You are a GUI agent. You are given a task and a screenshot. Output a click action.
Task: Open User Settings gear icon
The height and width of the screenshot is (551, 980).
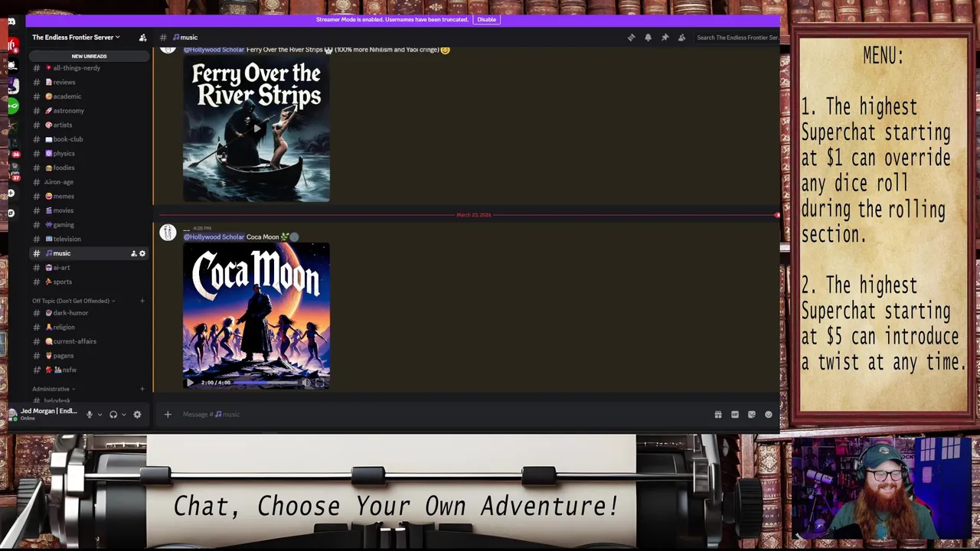(x=137, y=415)
